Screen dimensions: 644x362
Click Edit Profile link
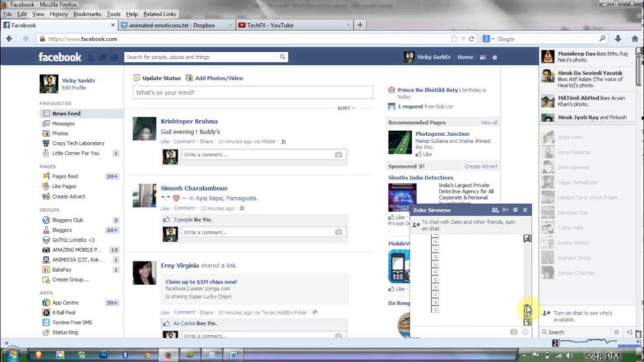(x=74, y=88)
